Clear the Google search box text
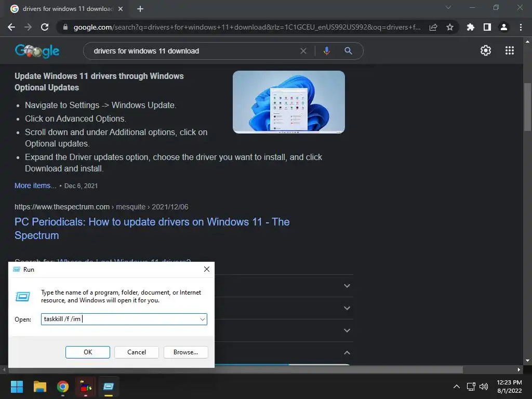Screen dimensions: 532x399 (x=303, y=51)
